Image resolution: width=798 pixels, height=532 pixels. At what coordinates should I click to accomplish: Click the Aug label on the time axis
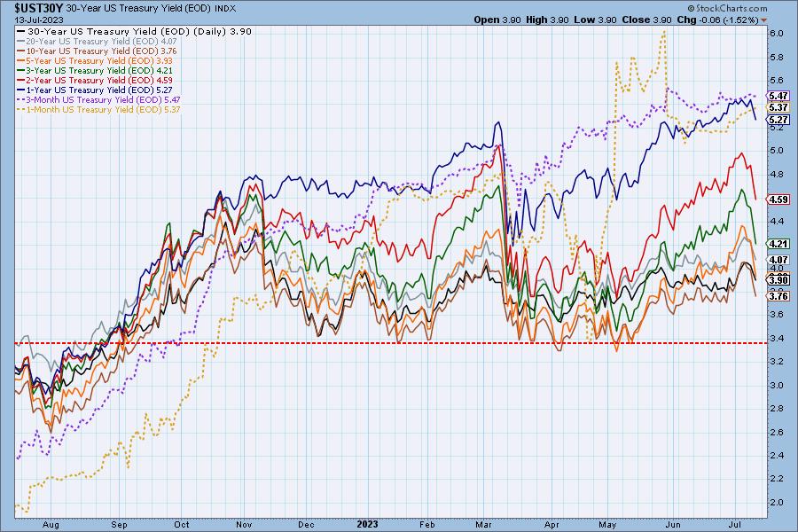point(51,525)
